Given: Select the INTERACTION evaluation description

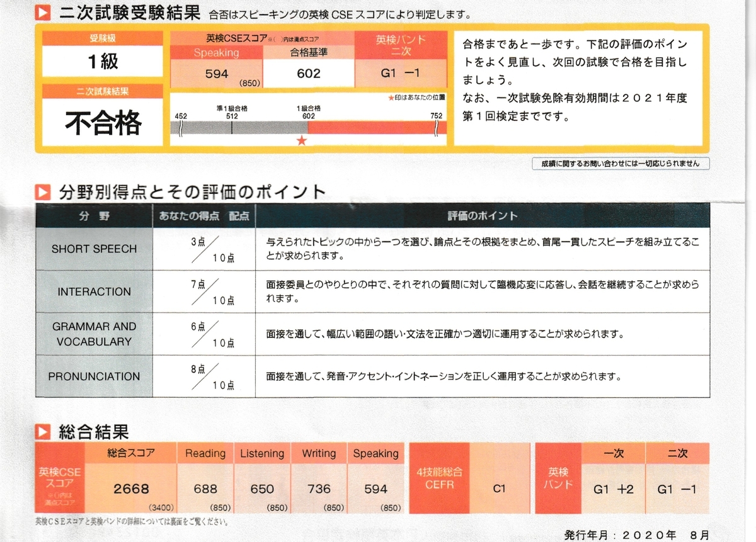Looking at the screenshot, I should [483, 292].
